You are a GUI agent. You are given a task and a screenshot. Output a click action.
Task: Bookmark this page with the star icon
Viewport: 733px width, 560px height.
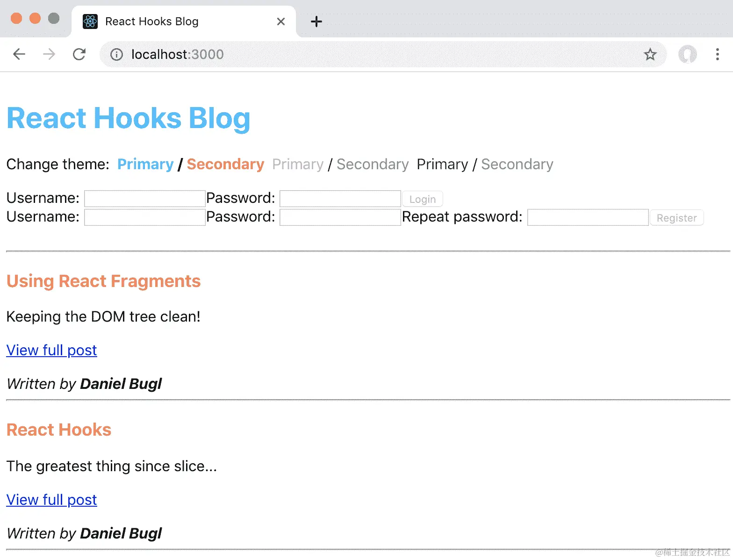tap(650, 55)
